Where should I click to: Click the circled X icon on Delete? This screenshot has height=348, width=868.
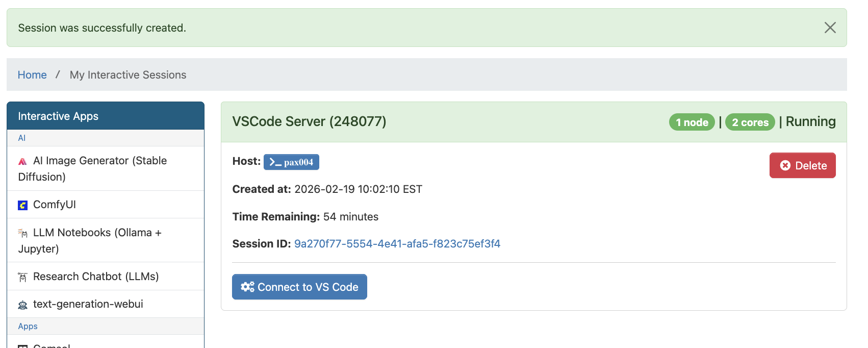[x=785, y=165]
